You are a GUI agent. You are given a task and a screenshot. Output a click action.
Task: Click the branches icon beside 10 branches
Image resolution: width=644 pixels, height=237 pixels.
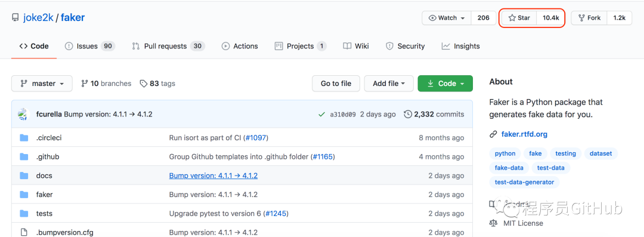pos(85,84)
